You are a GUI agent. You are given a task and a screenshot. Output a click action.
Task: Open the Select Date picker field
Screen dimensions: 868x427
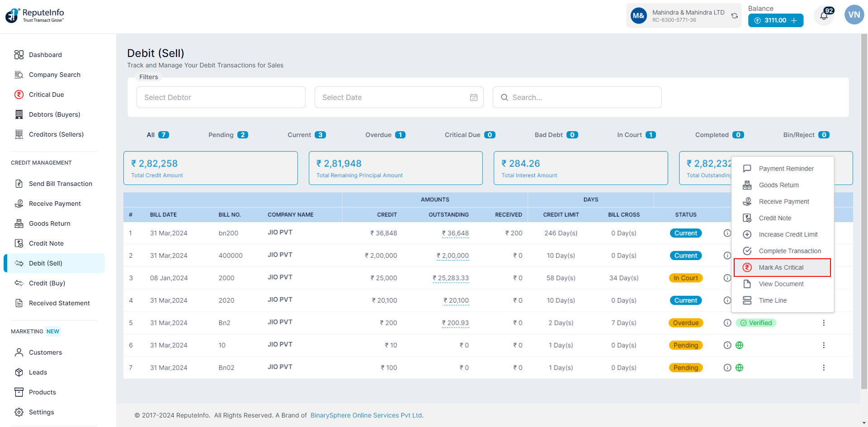click(x=393, y=98)
